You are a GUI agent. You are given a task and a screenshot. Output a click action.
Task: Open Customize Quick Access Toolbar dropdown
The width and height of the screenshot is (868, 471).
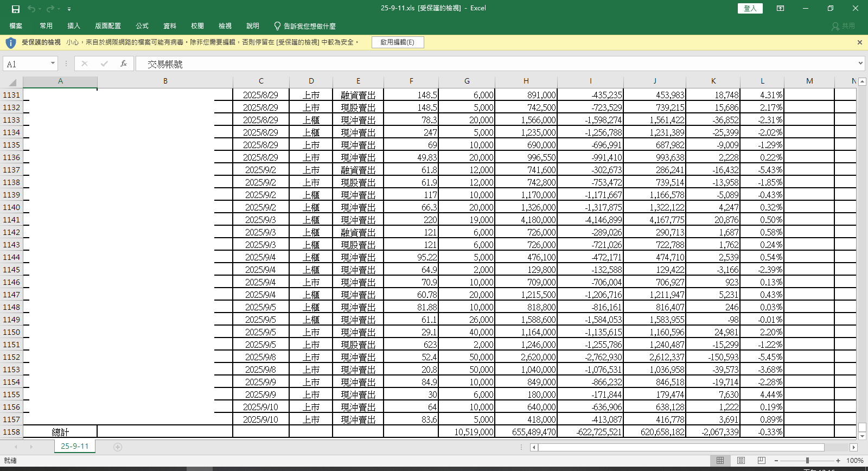tap(69, 9)
